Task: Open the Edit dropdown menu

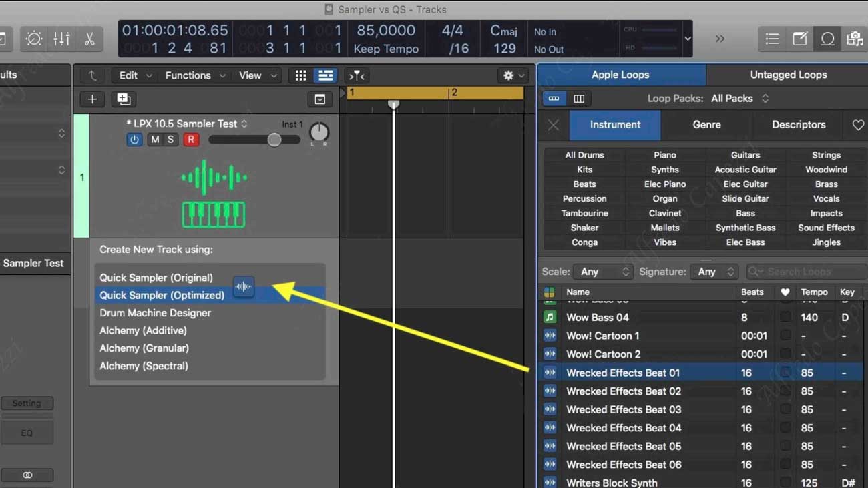Action: coord(135,75)
